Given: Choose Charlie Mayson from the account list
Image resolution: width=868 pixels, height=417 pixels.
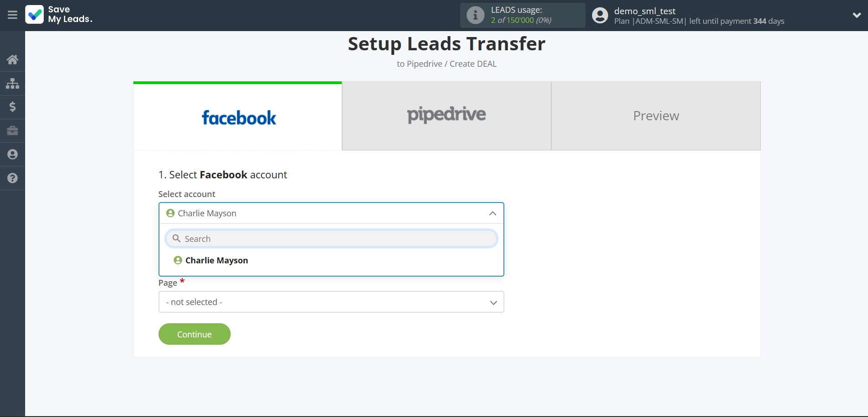Looking at the screenshot, I should click(x=217, y=261).
